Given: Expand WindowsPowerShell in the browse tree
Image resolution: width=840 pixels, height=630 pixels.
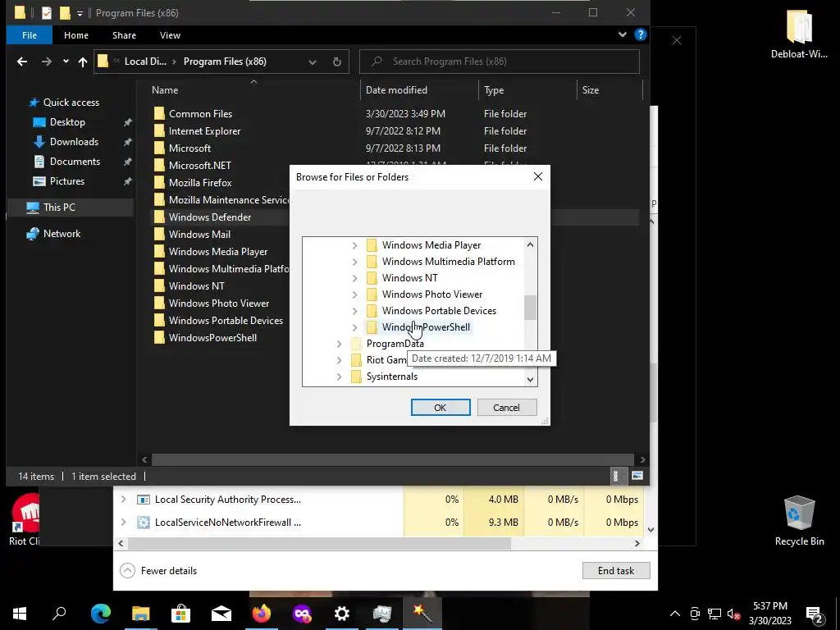Looking at the screenshot, I should click(x=354, y=327).
